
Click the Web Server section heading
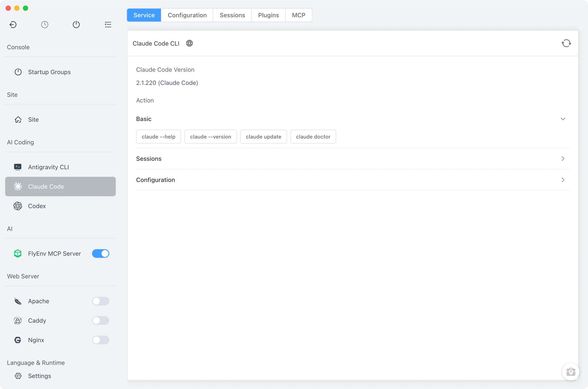click(23, 276)
